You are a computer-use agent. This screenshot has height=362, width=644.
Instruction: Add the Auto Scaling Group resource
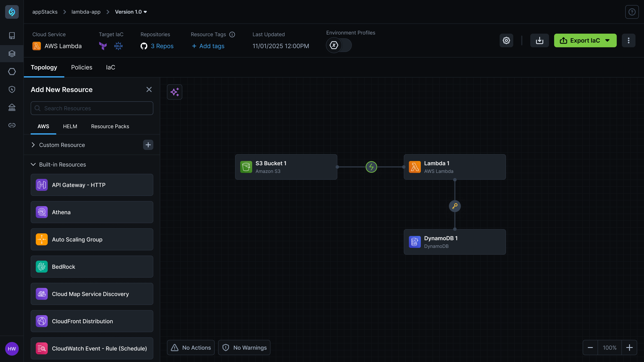click(92, 239)
